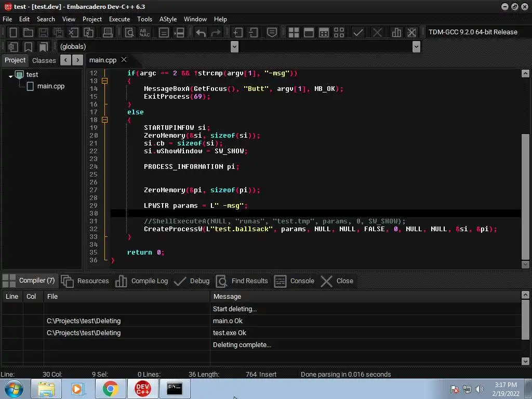The image size is (532, 399).
Task: Click the Profile bar chart icon
Action: tap(396, 33)
